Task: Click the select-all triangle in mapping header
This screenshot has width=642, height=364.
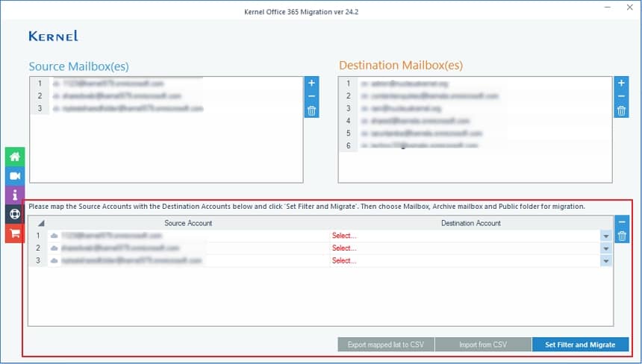Action: click(x=41, y=223)
